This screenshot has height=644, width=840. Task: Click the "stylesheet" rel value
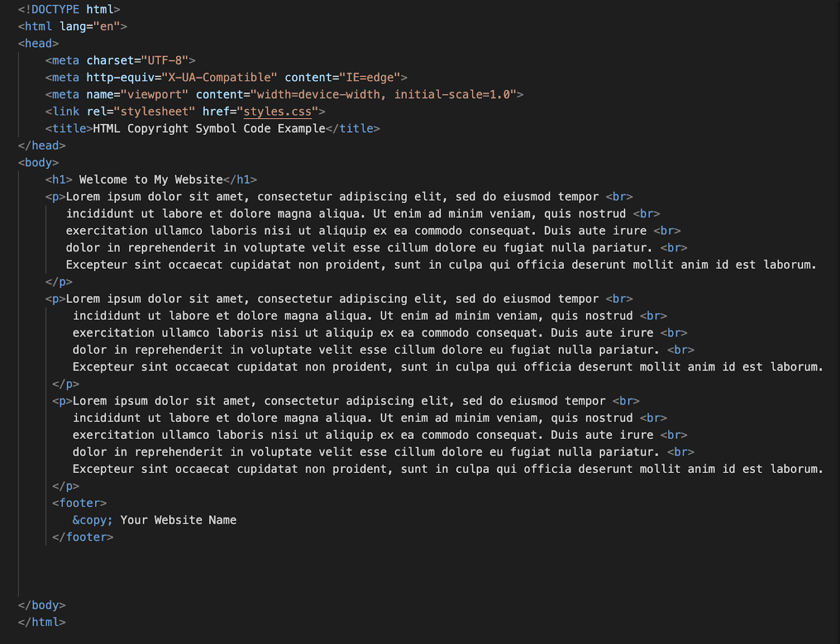tap(154, 112)
